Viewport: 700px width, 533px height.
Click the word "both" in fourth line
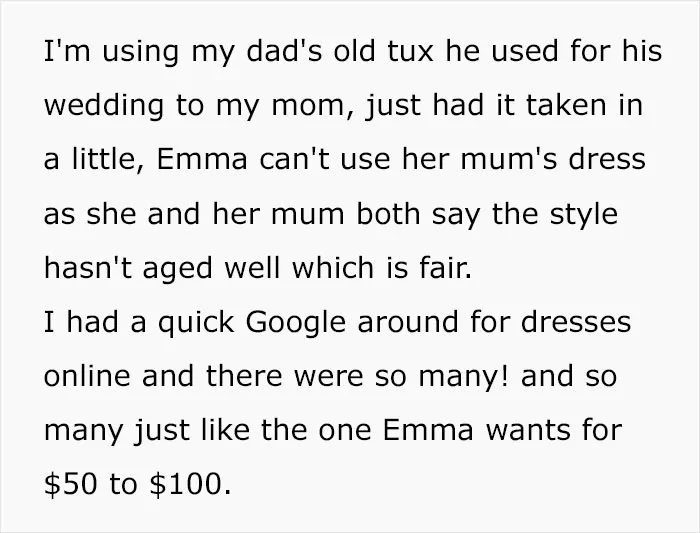tap(388, 213)
